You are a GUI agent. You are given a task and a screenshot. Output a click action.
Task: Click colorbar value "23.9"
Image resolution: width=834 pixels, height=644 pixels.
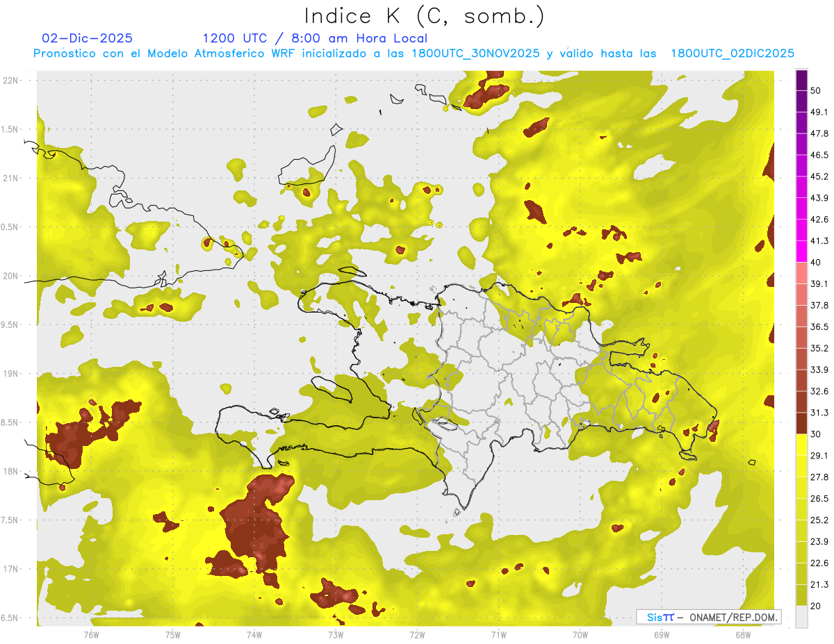point(819,541)
